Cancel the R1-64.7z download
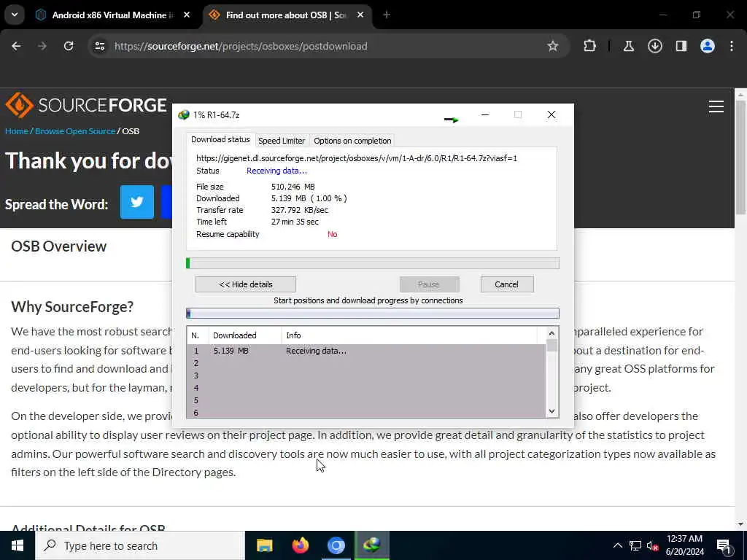The width and height of the screenshot is (747, 560). (x=507, y=284)
